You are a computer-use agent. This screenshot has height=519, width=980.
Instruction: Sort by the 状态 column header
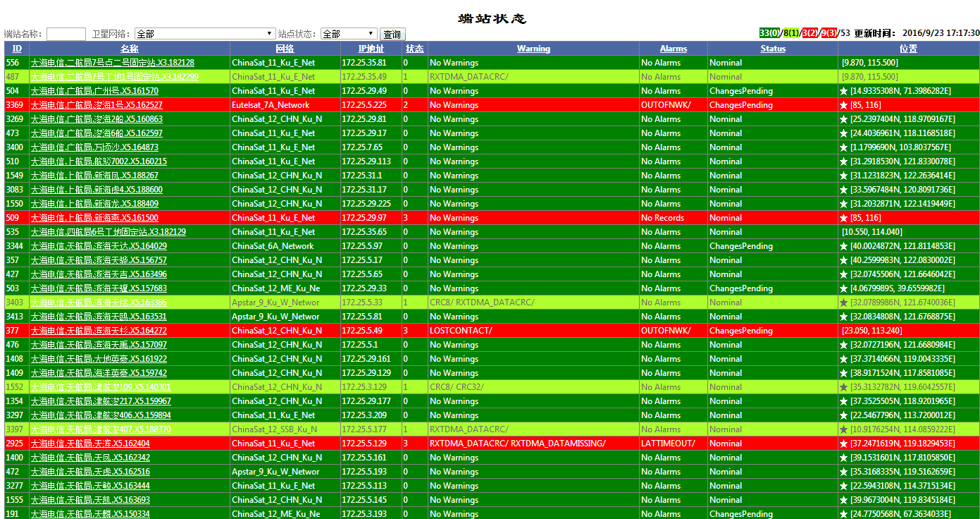coord(415,49)
